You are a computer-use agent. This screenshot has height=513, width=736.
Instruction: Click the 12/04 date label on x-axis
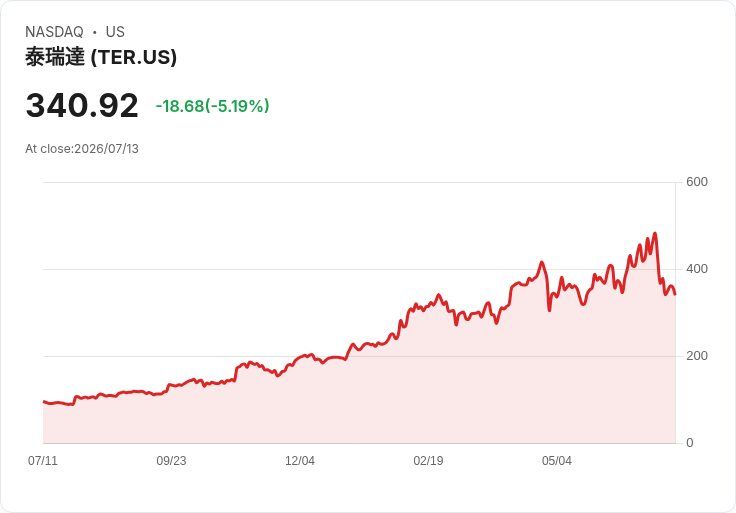[x=300, y=460]
